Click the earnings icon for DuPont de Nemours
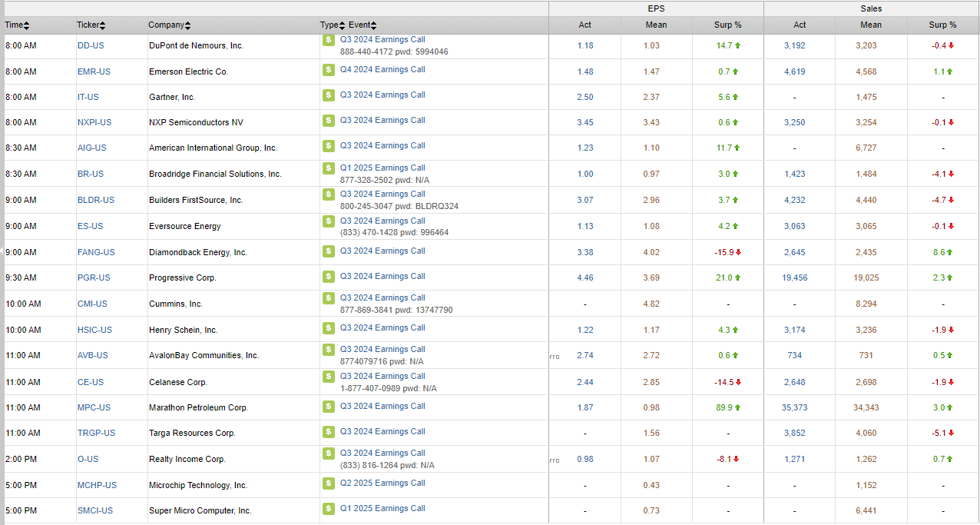Image resolution: width=980 pixels, height=525 pixels. (328, 40)
